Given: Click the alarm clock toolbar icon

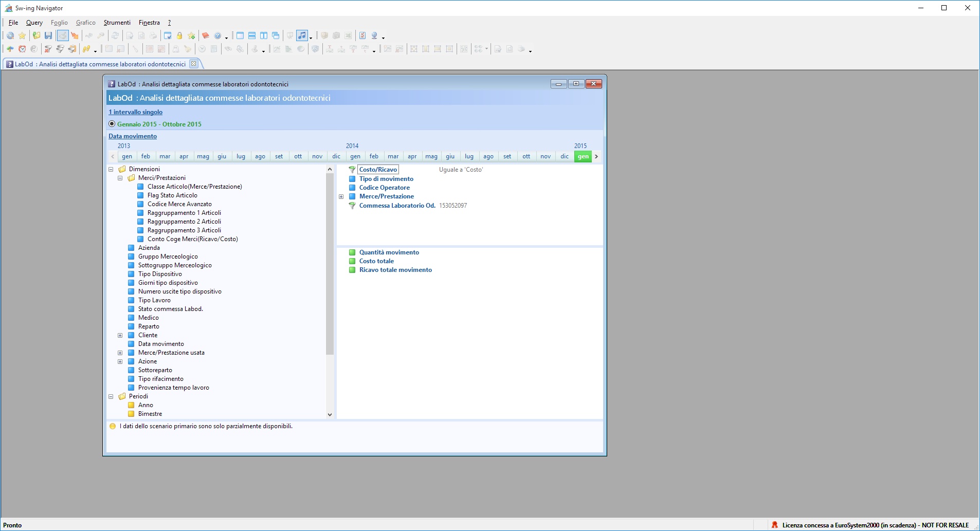Looking at the screenshot, I should pos(22,49).
